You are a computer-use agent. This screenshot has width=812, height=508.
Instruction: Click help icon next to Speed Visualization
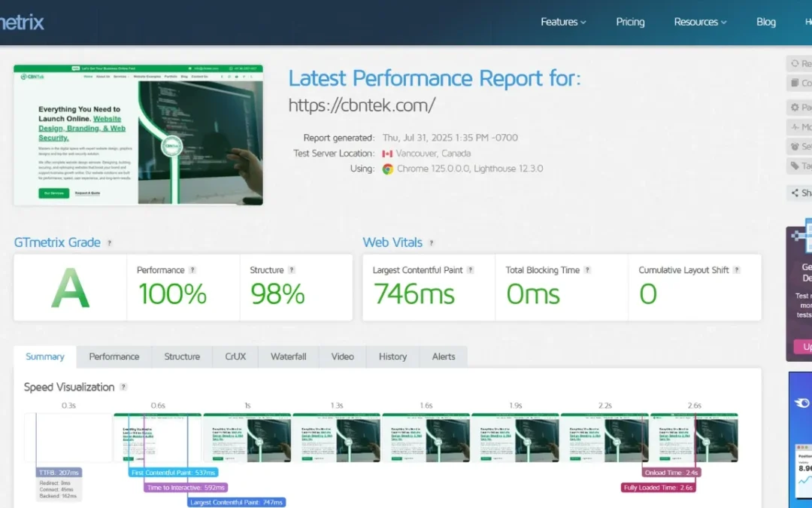123,388
